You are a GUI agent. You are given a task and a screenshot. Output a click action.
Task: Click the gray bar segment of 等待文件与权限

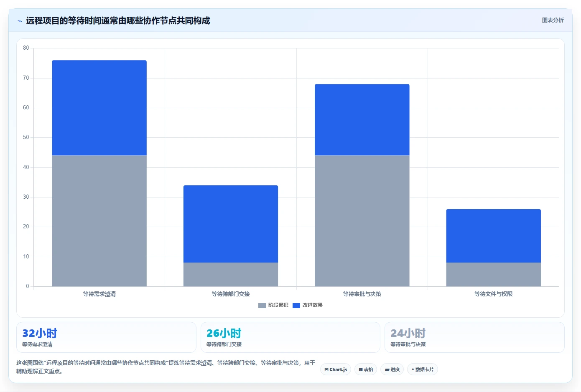coord(494,274)
